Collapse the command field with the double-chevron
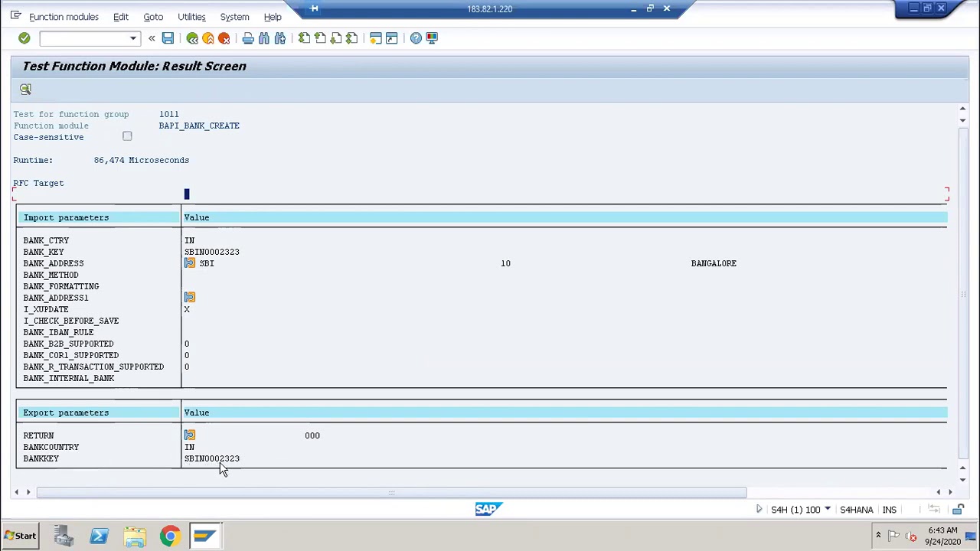 pyautogui.click(x=152, y=38)
